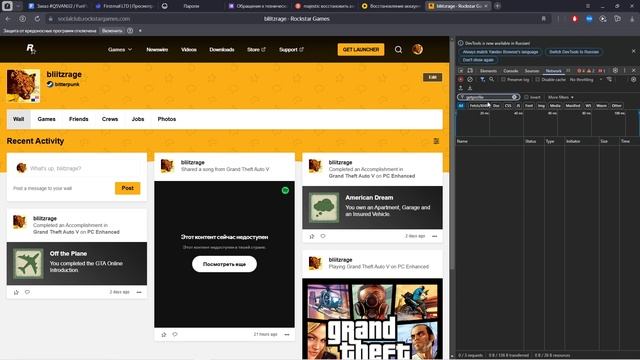Expand more DevTools tabs chevron
Screen dimensions: 640x360
click(x=568, y=71)
